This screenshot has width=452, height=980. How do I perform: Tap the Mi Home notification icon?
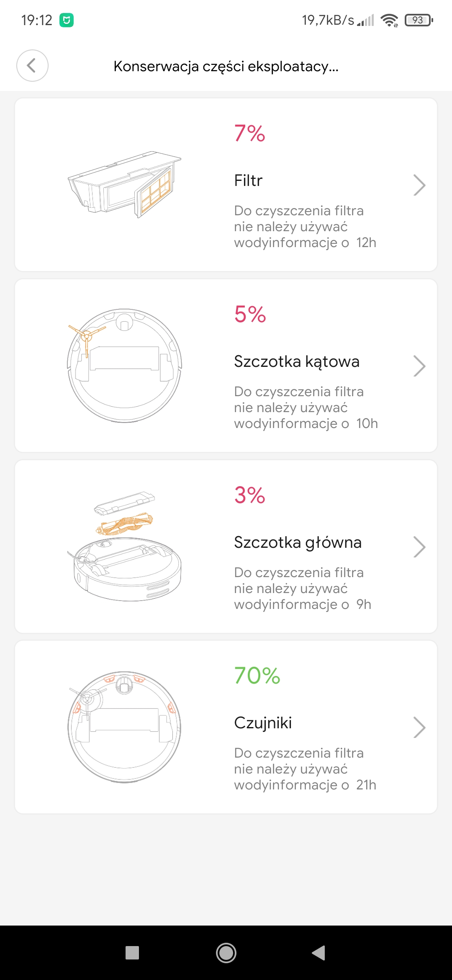click(x=67, y=20)
